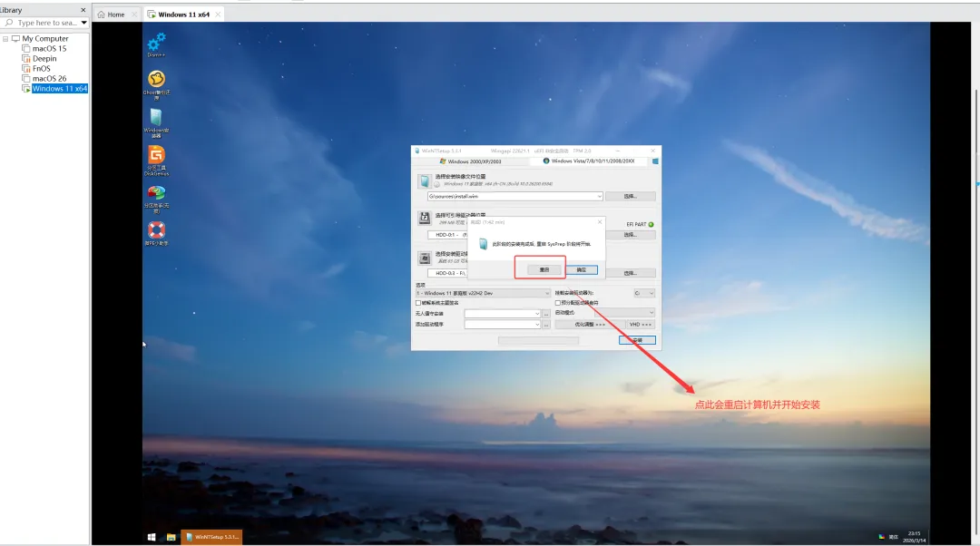Click the highlighted confirm button in the popup
Viewport: 980px width, 546px height.
point(582,270)
